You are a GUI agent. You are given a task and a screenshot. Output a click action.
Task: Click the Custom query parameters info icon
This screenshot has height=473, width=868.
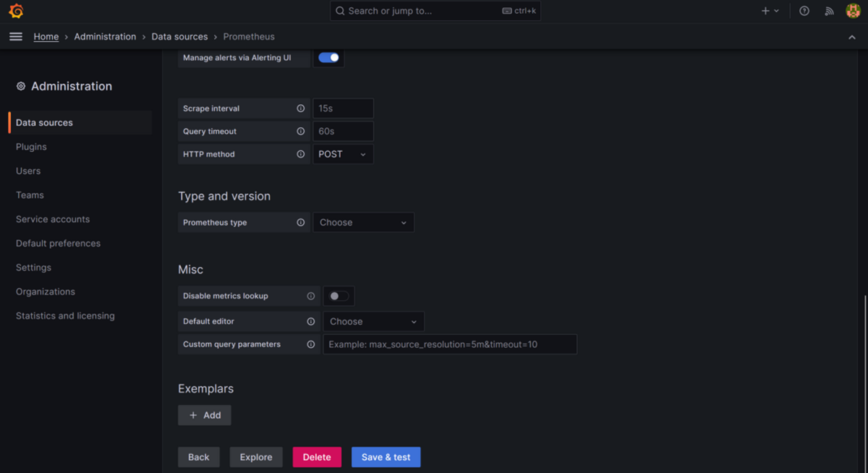311,344
